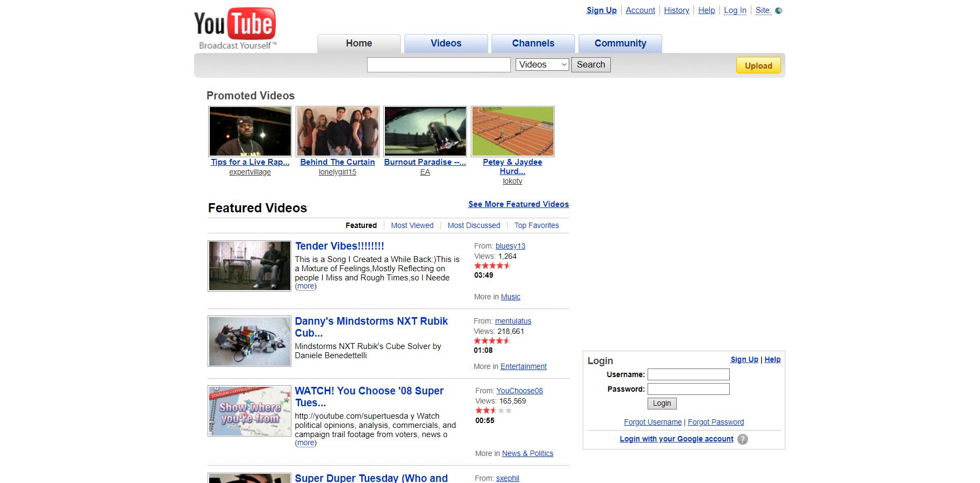Open Danny's Mindstorms Rubik video thumbnail
This screenshot has width=980, height=483.
tap(249, 341)
